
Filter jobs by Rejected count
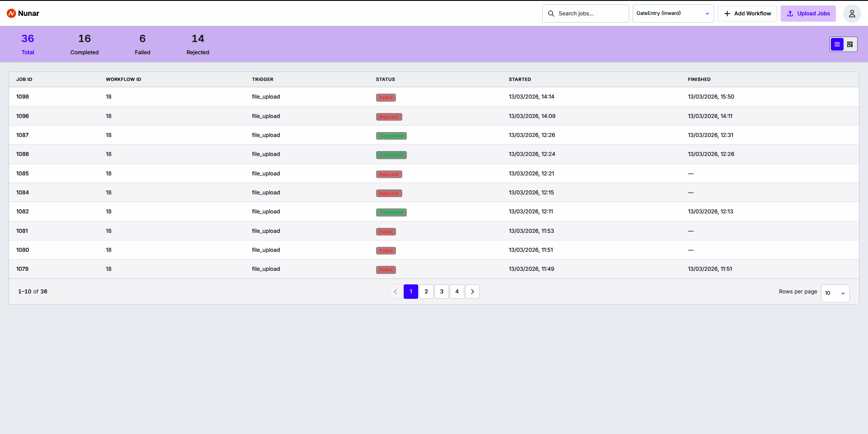[198, 44]
